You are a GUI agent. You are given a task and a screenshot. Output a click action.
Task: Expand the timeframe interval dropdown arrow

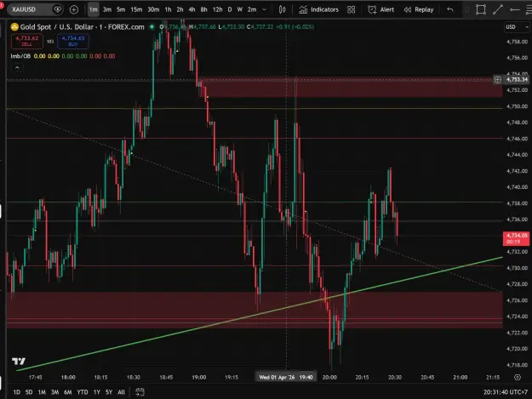tap(265, 9)
